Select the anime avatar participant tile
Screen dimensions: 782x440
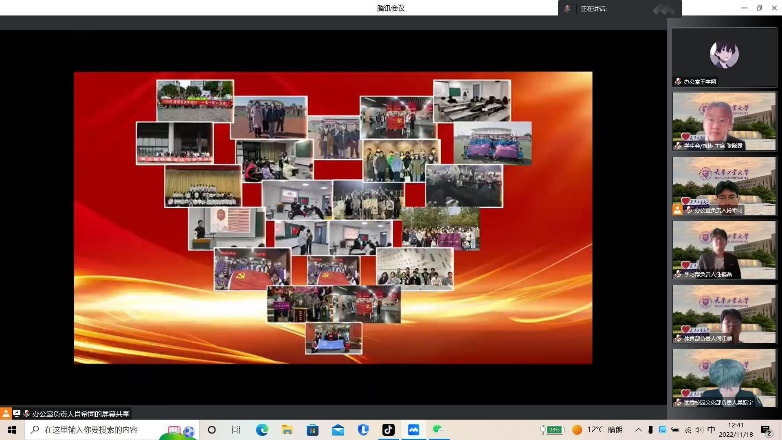[x=724, y=56]
